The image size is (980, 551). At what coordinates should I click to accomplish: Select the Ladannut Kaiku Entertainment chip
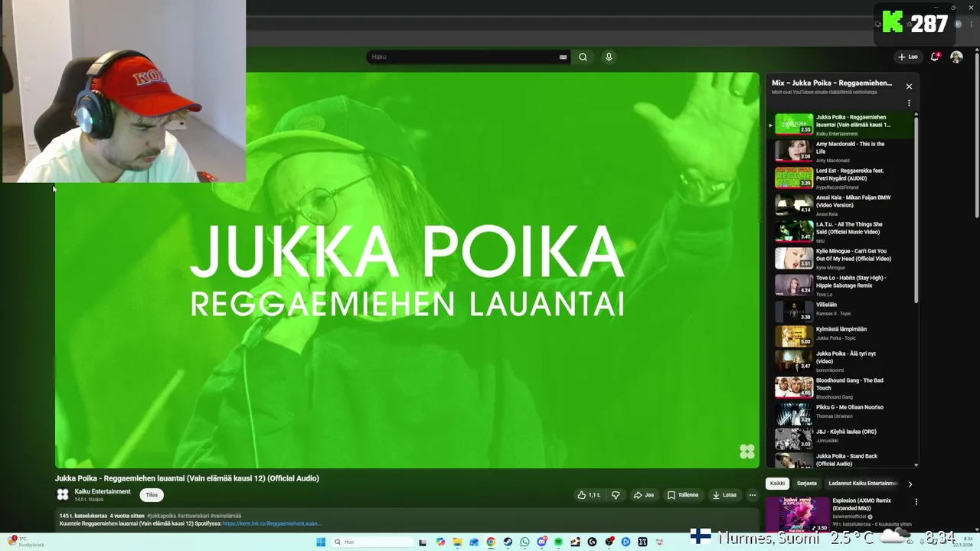point(863,484)
